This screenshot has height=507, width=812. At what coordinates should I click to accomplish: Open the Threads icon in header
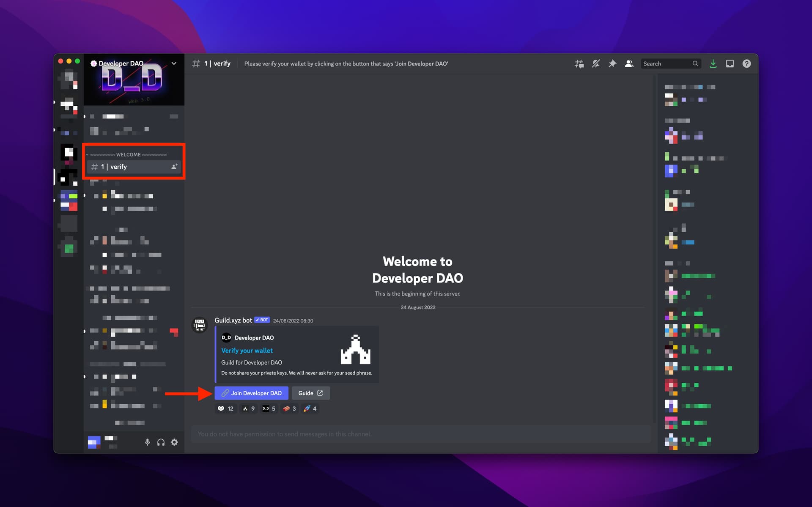click(x=579, y=64)
